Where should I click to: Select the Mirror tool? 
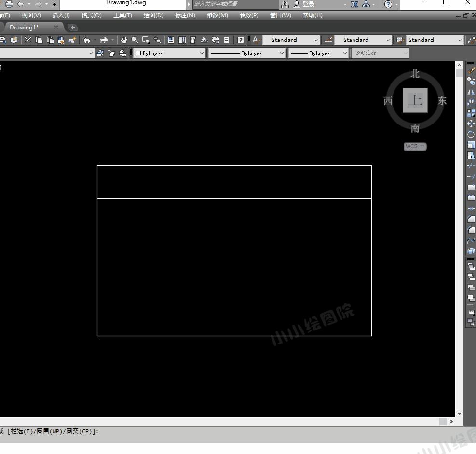point(471,92)
